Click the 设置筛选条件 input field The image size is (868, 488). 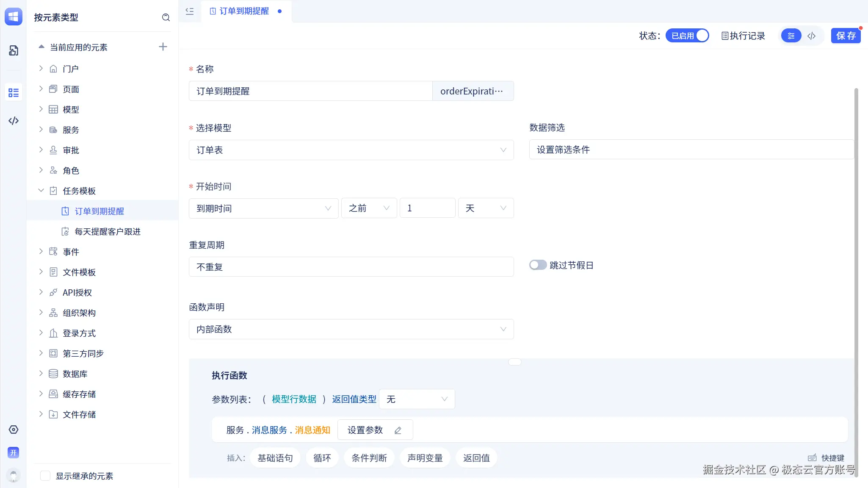[690, 150]
